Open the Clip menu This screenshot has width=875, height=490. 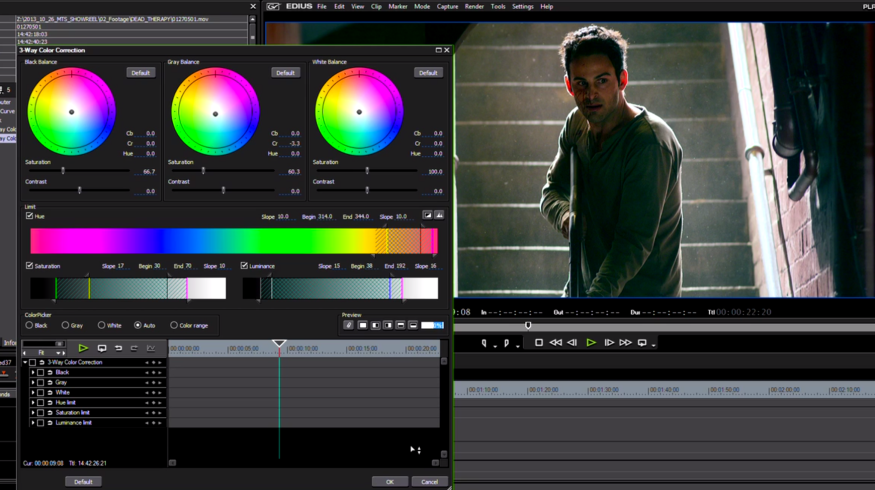click(376, 6)
